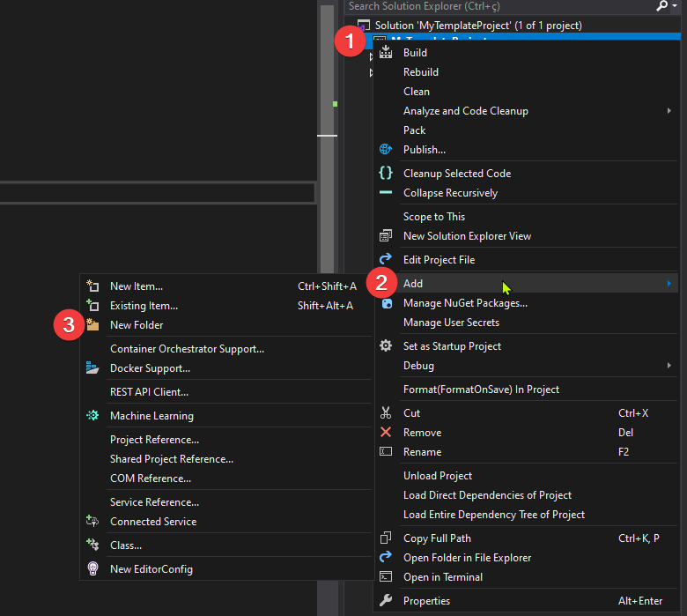Screen dimensions: 687x616
Task: Click the Class icon in submenu
Action: point(92,545)
